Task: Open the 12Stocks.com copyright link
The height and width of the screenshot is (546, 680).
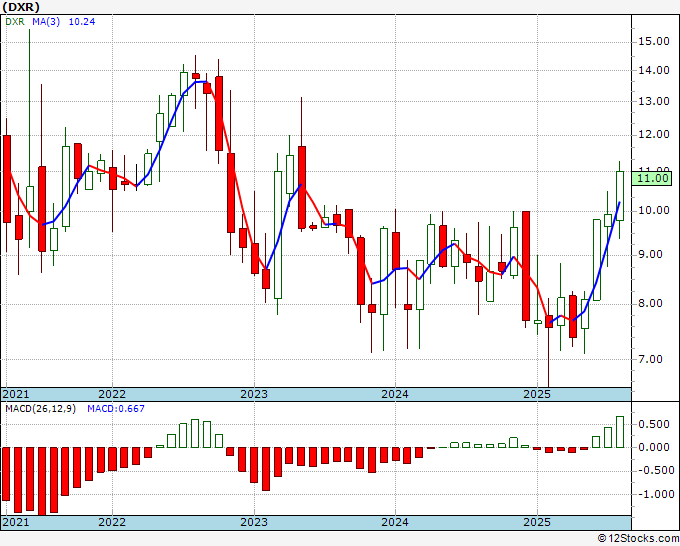Action: point(638,538)
